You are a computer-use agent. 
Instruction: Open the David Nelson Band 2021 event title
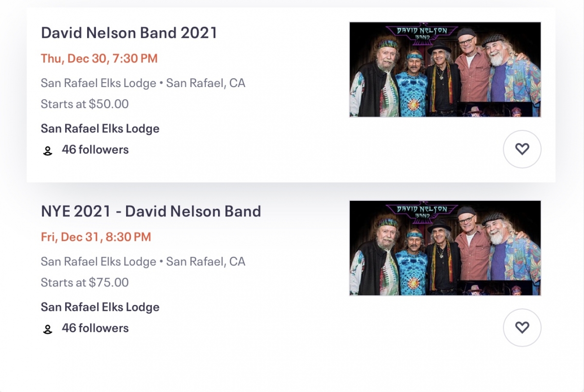[x=129, y=33]
